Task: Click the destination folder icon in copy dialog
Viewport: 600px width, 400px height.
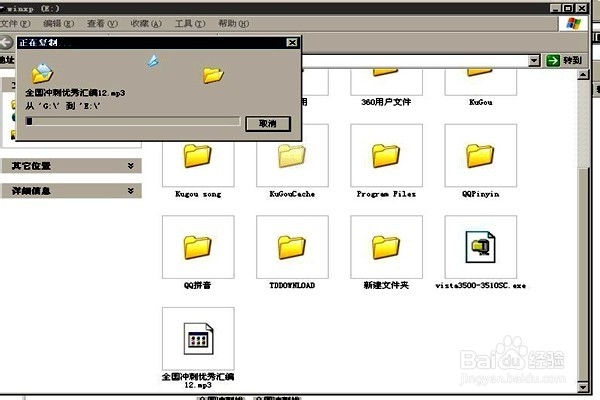Action: tap(213, 75)
